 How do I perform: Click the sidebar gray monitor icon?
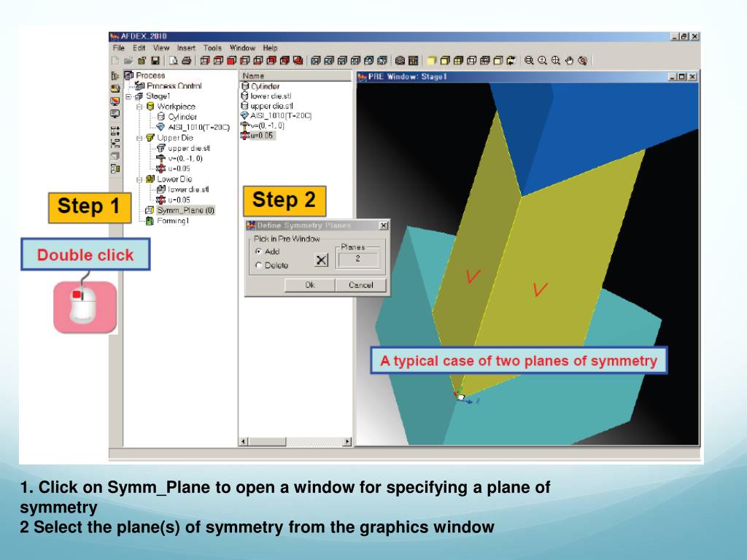(x=115, y=114)
